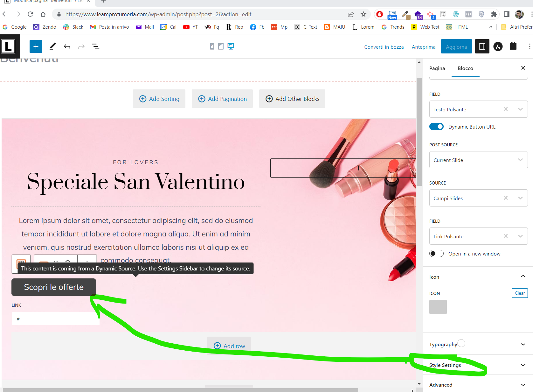Open the browser extensions puzzle icon

click(494, 14)
